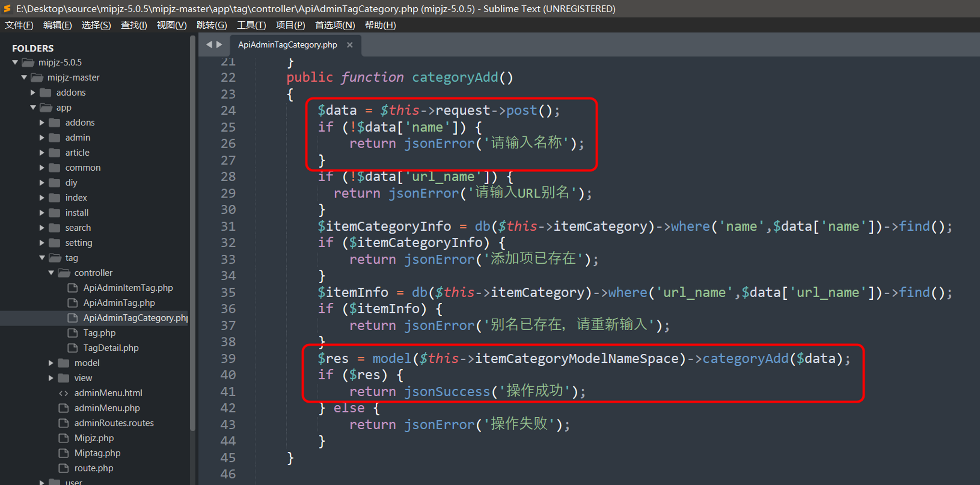Click the HTML code icon beside adminMenu.html

point(63,393)
